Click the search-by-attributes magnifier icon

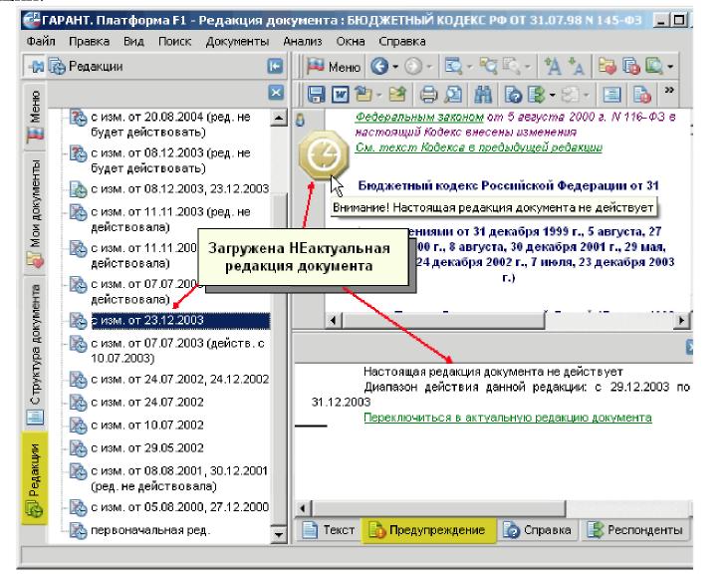point(453,67)
